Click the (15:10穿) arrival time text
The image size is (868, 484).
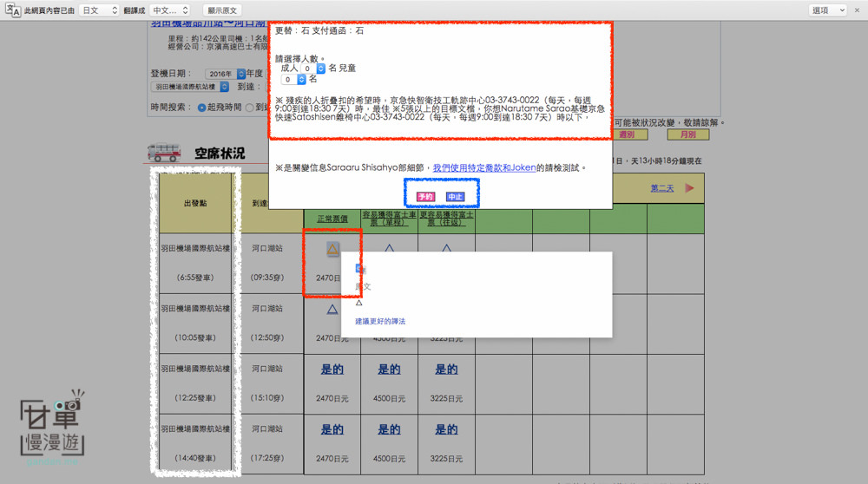(267, 398)
